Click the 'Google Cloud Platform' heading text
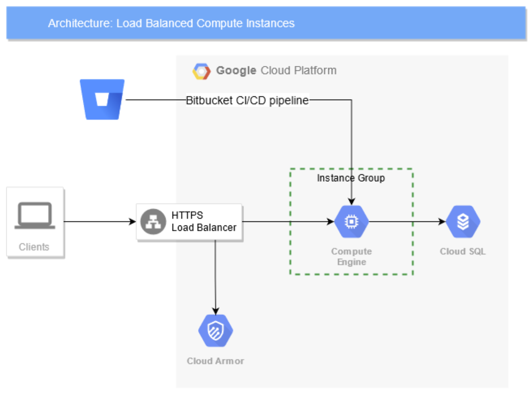The width and height of the screenshot is (532, 399). (276, 70)
